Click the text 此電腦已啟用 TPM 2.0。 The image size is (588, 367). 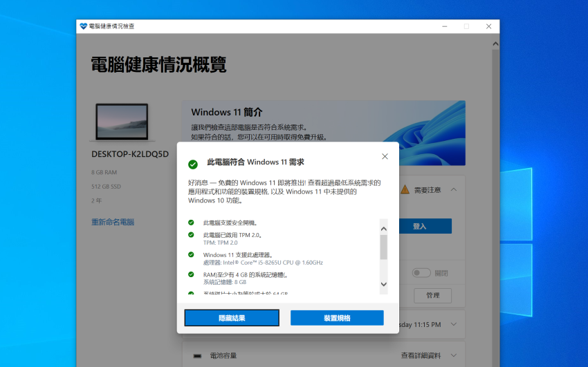pos(232,235)
